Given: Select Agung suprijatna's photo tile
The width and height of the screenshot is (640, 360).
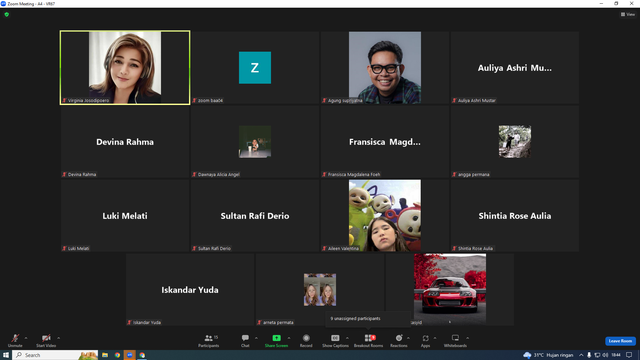Looking at the screenshot, I should click(x=385, y=68).
